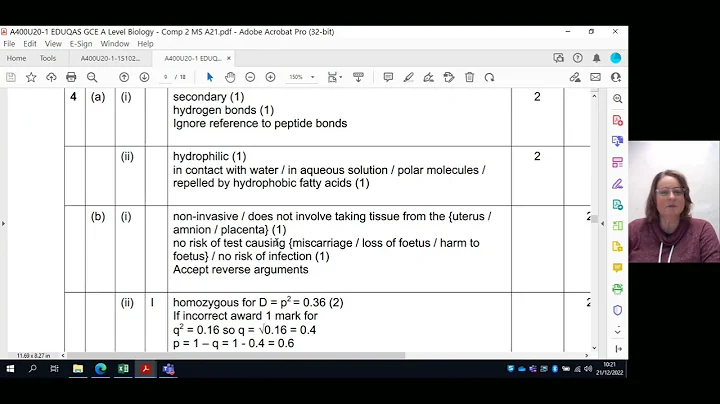Click the vertical scrollbar thumb
Screen dimensions: 720x404
[x=594, y=219]
